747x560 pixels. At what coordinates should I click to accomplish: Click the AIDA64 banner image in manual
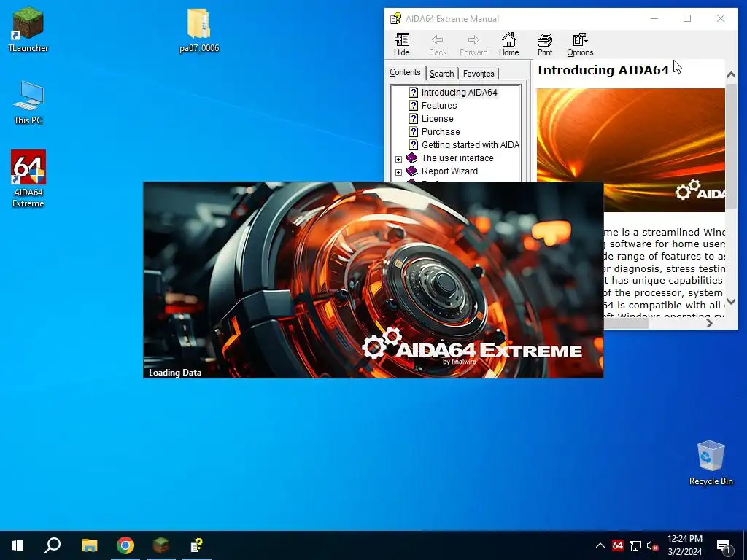click(x=631, y=150)
